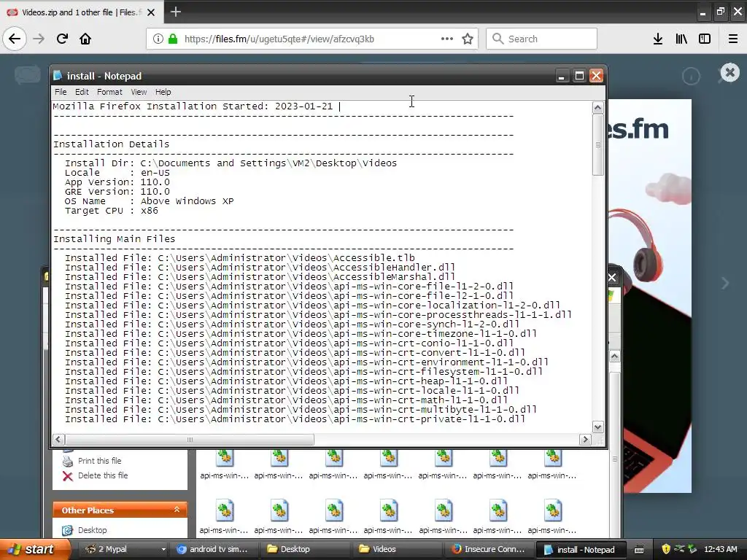The height and width of the screenshot is (560, 747).
Task: Click the green padlock security icon
Action: coord(173,39)
